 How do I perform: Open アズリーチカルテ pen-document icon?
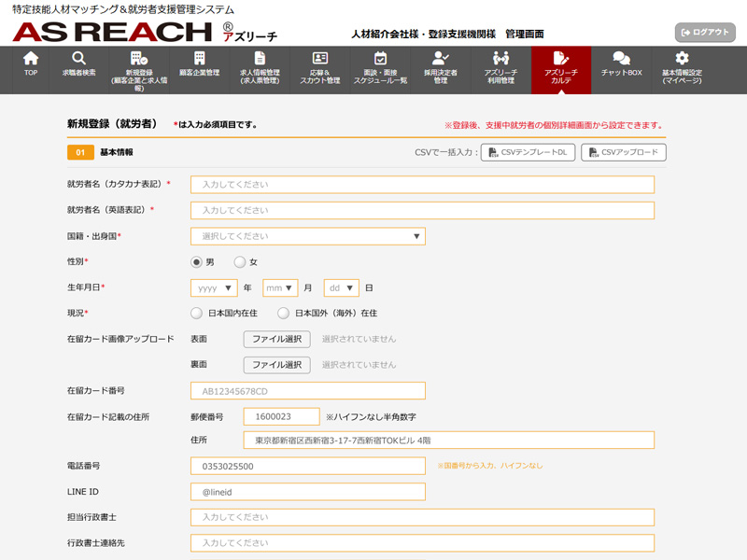[561, 58]
